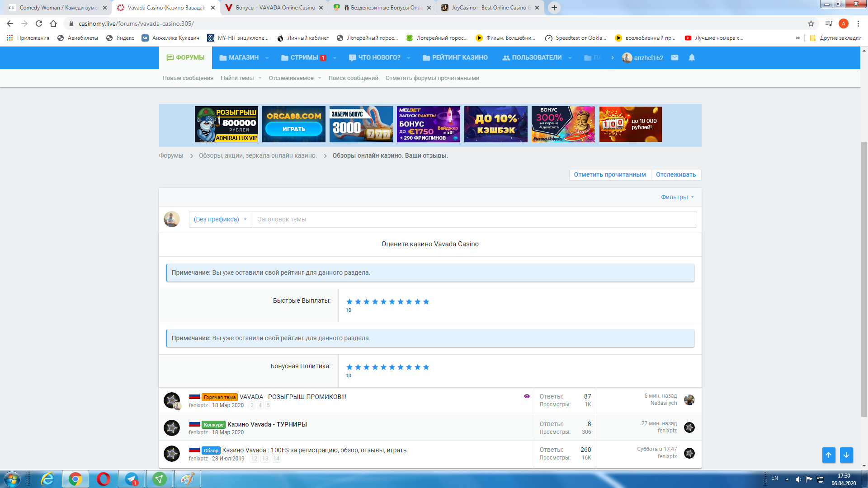Image resolution: width=868 pixels, height=488 pixels.
Task: Open Chrome profile avatar icon
Action: coord(843,23)
